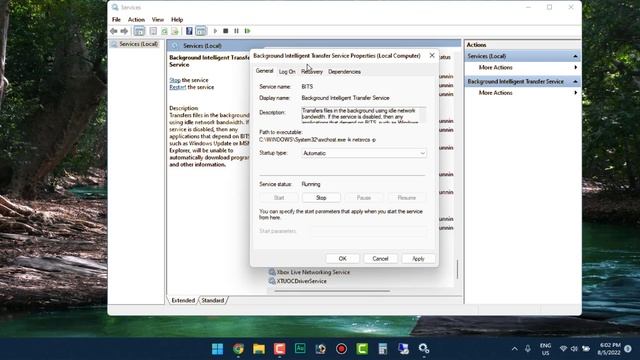Image resolution: width=640 pixels, height=360 pixels.
Task: Click the Stop Service square icon
Action: (x=226, y=31)
